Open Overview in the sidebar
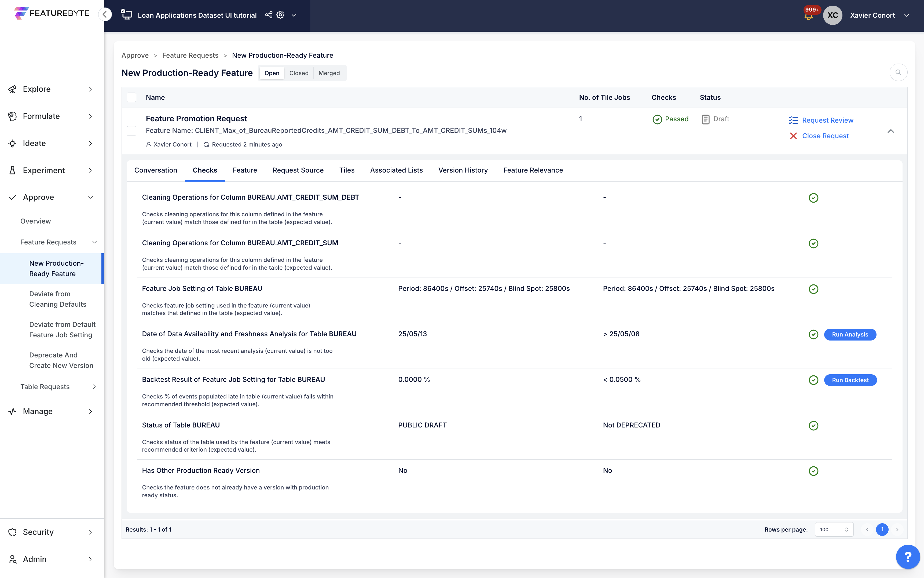Screen dimensions: 924x578 (x=35, y=221)
